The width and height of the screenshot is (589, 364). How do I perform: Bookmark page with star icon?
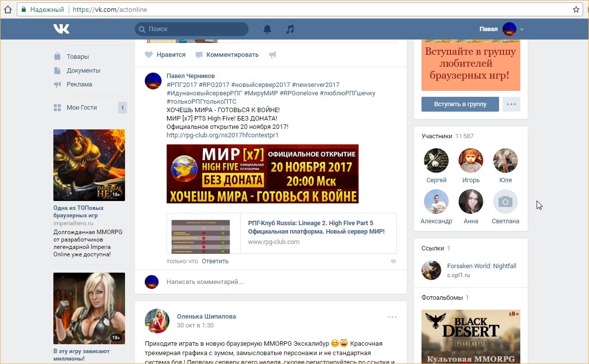click(x=576, y=9)
